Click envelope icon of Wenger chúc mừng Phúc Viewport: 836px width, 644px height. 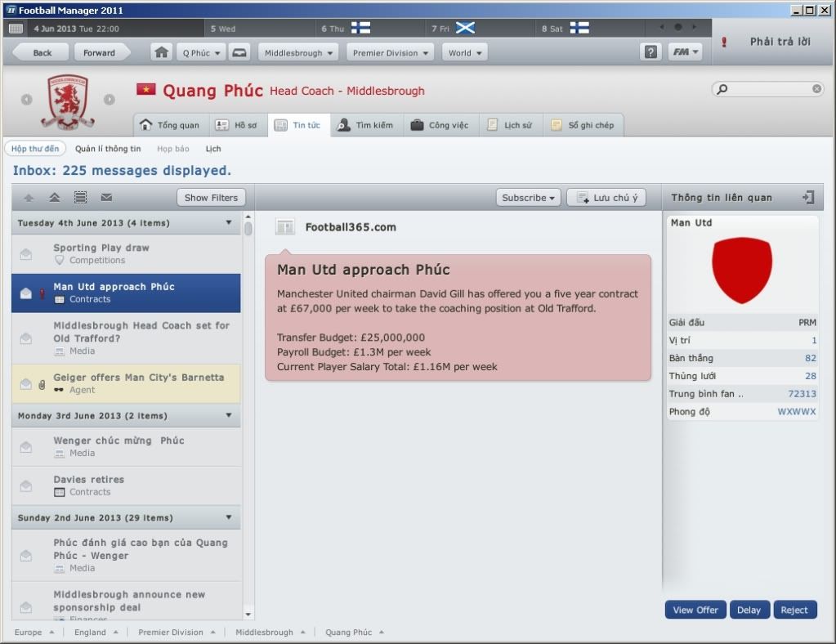pos(25,447)
